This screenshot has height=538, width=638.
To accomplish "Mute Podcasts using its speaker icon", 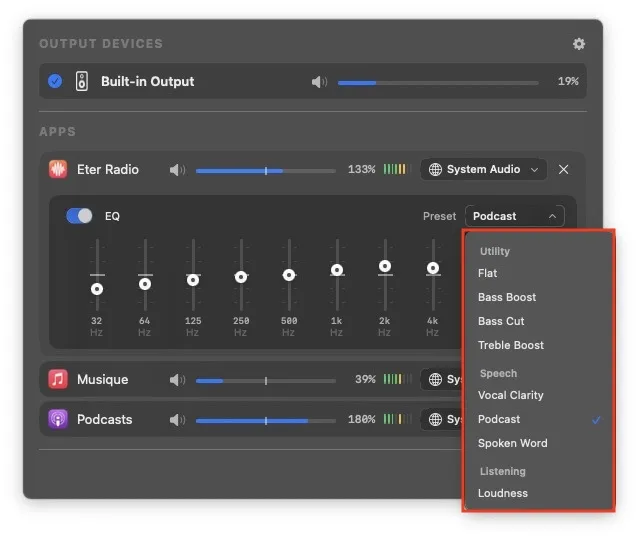I will (x=177, y=420).
